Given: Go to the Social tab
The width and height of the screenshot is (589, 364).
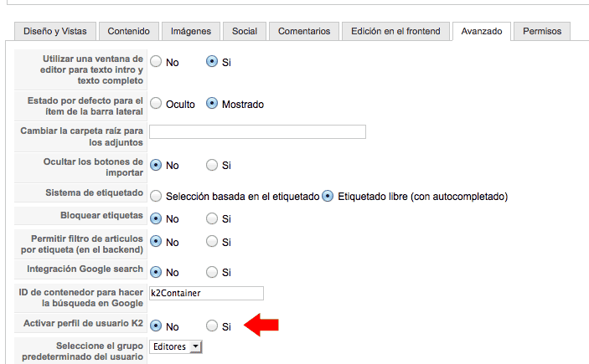Looking at the screenshot, I should click(245, 31).
